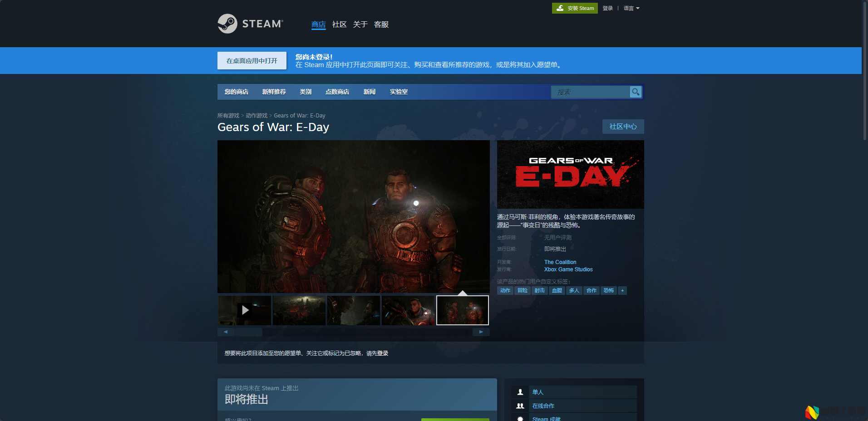Open the 语言 language dropdown
The image size is (868, 421).
click(631, 8)
